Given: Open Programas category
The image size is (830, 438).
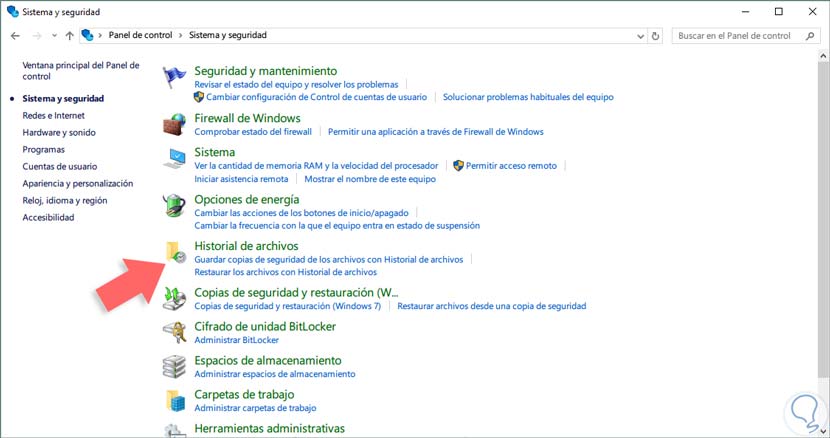Looking at the screenshot, I should coord(43,149).
